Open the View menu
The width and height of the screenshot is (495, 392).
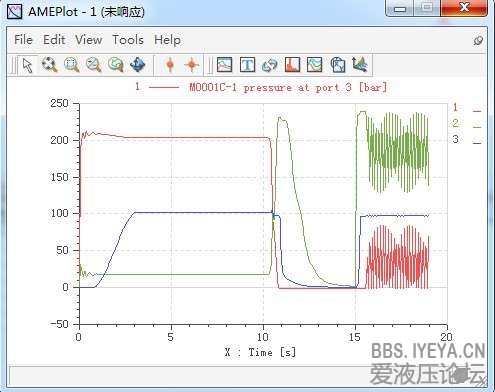tap(88, 40)
